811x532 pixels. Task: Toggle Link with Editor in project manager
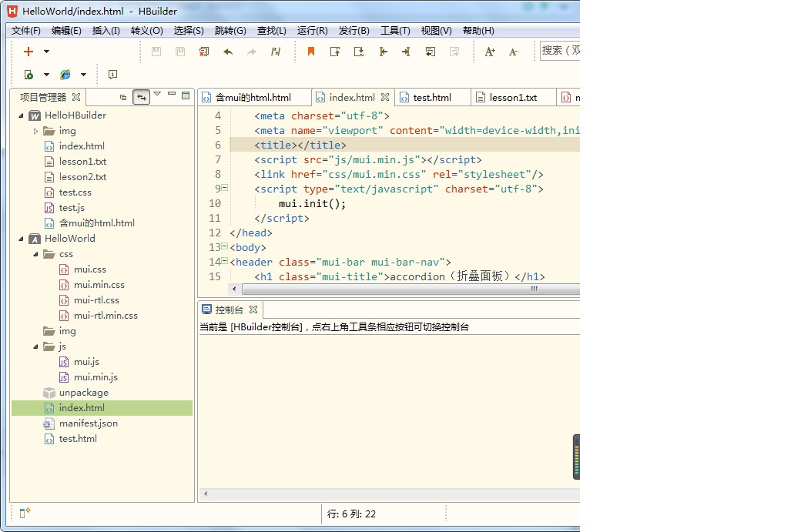tap(141, 97)
